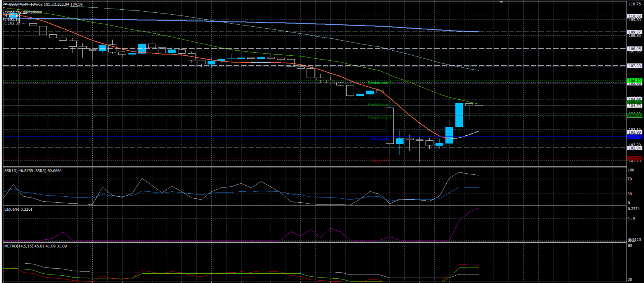Viewport: 644px width, 283px height.
Task: Click the "Yesterday quotations:" label
Action: pos(23,12)
